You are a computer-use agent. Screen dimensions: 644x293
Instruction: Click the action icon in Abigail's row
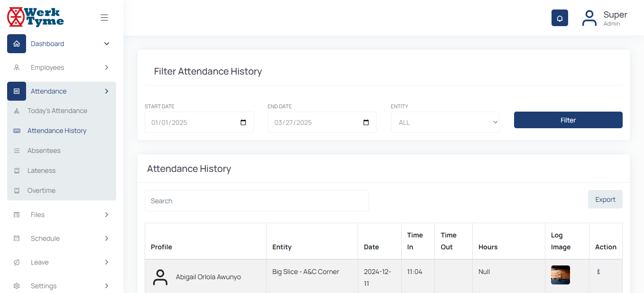[598, 272]
